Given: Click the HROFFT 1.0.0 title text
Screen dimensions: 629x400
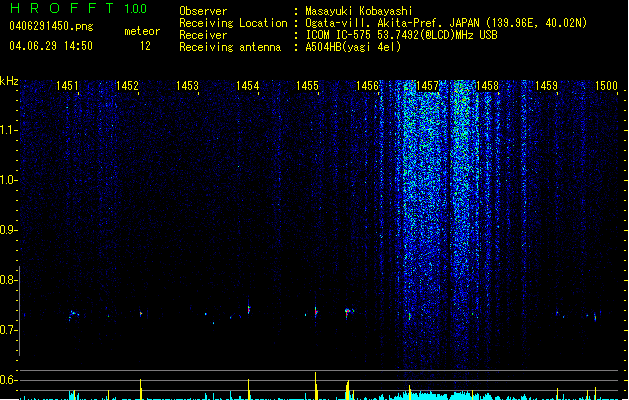Looking at the screenshot, I should [x=79, y=8].
